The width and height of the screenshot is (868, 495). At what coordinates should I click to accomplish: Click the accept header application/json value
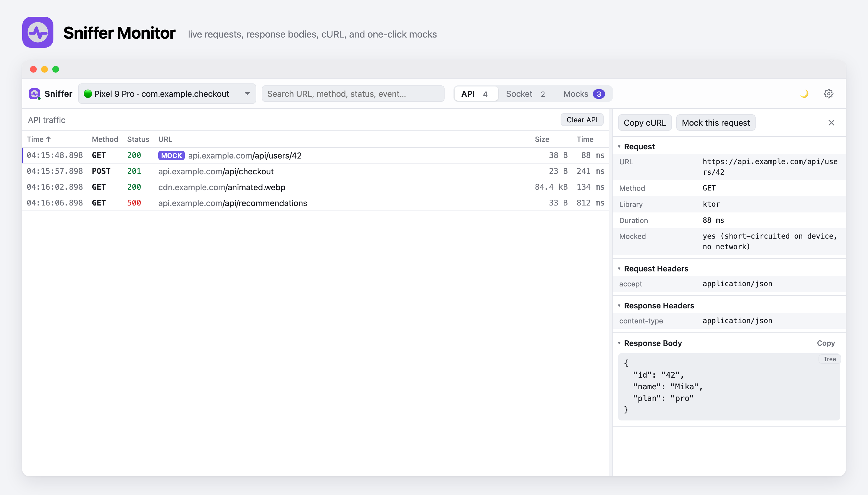click(x=738, y=284)
